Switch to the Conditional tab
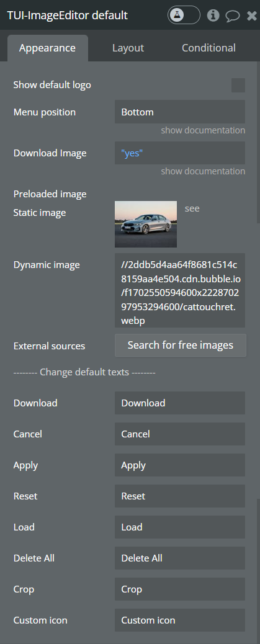 coord(208,48)
